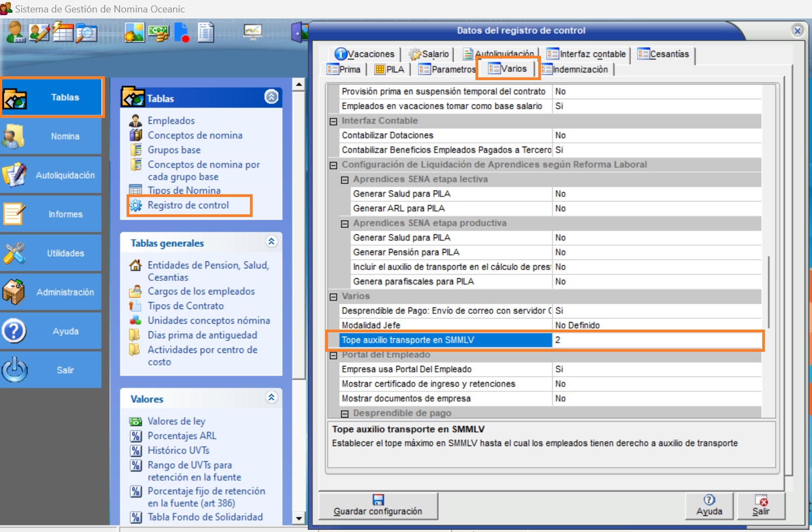Viewport: 812px width, 532px height.
Task: Click the left panel scrollbar down arrow
Action: pos(299,518)
